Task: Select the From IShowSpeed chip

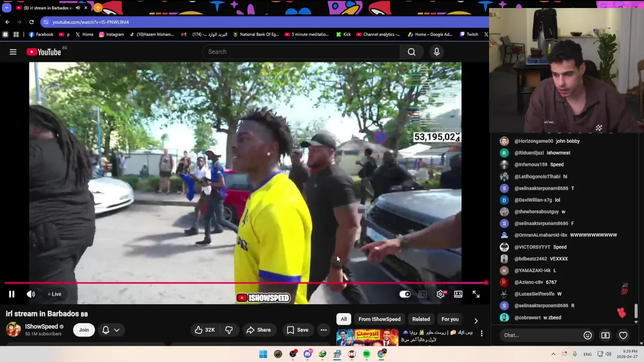Action: [x=379, y=319]
